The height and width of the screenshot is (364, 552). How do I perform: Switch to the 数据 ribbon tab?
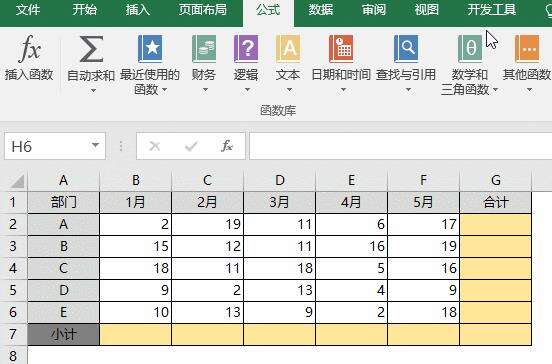point(321,10)
